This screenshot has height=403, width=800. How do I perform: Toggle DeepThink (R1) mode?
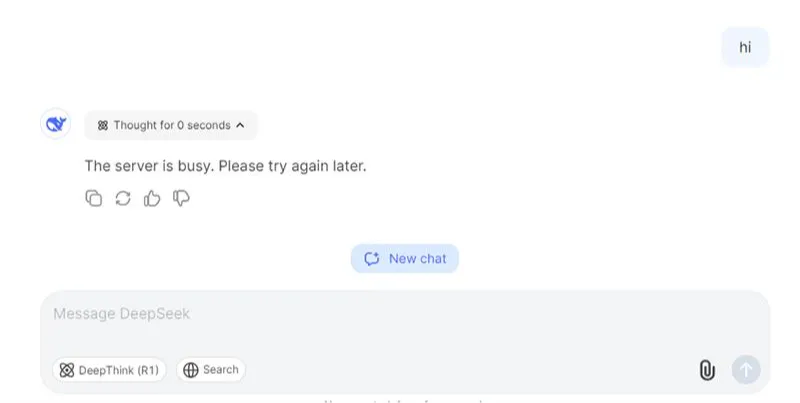click(x=109, y=370)
